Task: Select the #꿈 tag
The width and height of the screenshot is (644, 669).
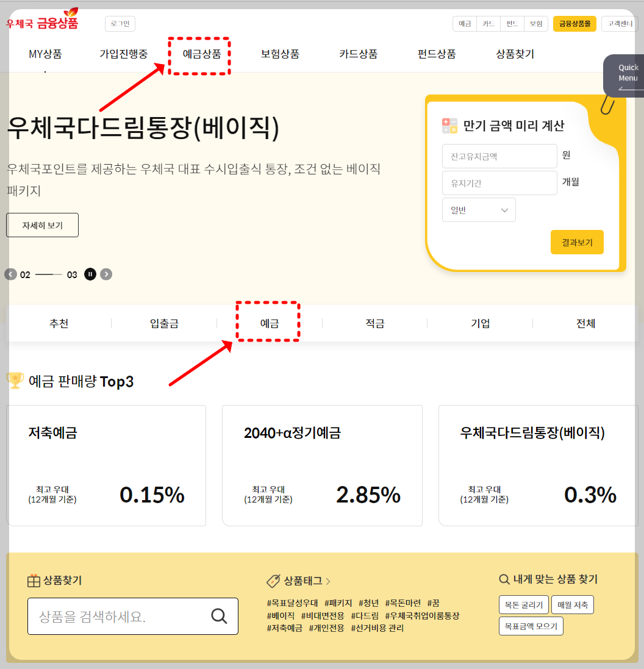Action: [433, 603]
